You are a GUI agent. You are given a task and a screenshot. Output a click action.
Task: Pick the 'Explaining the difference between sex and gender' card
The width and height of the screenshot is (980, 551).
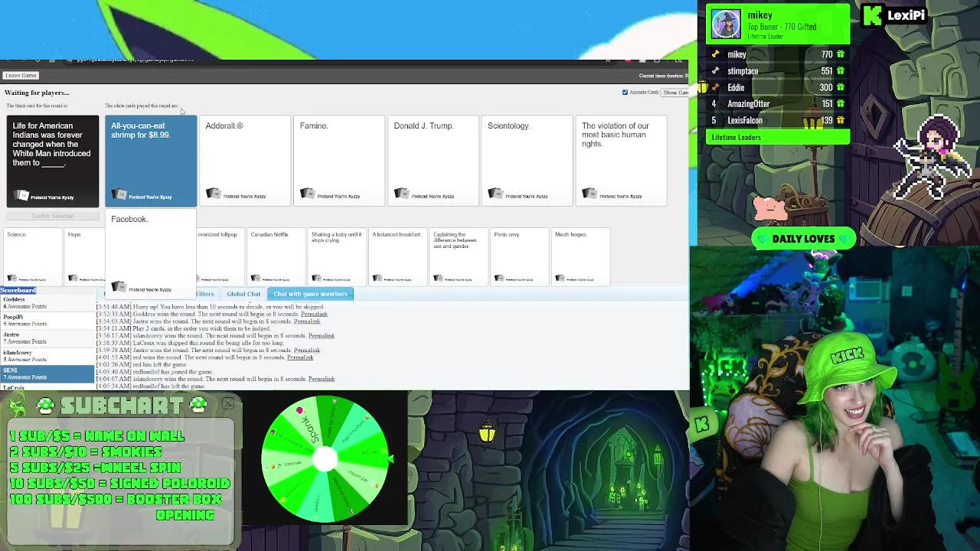coord(459,256)
